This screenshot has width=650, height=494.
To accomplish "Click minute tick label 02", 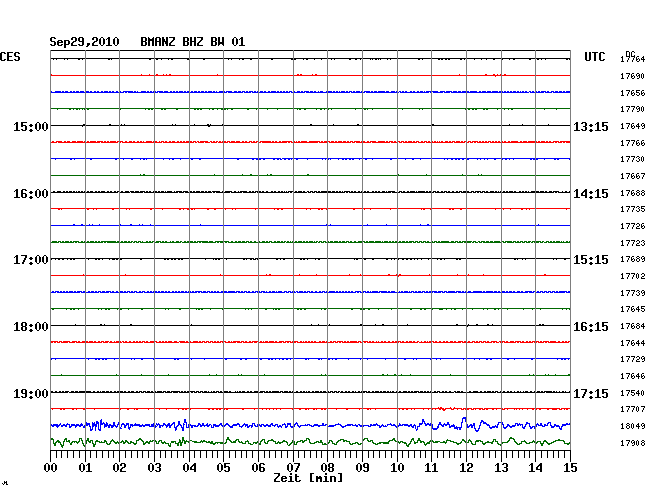I will coord(119,467).
